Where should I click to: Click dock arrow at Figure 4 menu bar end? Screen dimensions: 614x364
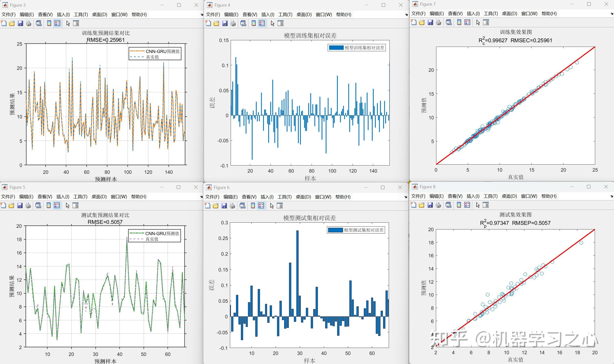tap(406, 15)
